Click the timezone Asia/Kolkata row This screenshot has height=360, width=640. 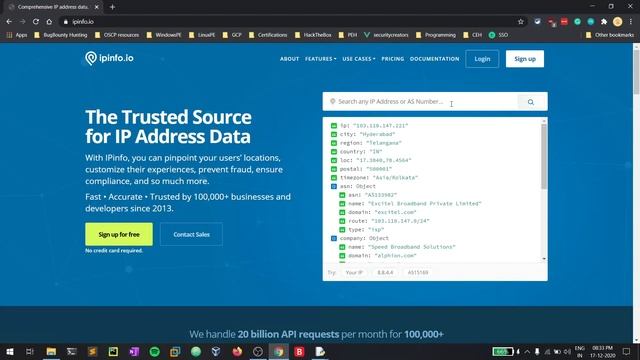point(374,178)
